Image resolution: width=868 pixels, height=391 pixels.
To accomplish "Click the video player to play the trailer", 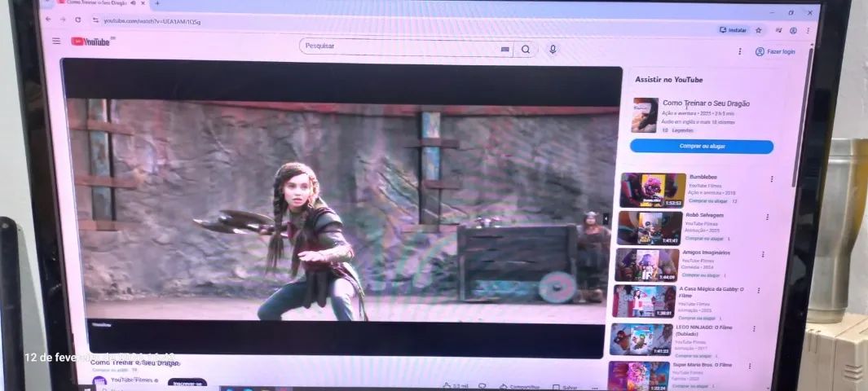I will (x=342, y=212).
